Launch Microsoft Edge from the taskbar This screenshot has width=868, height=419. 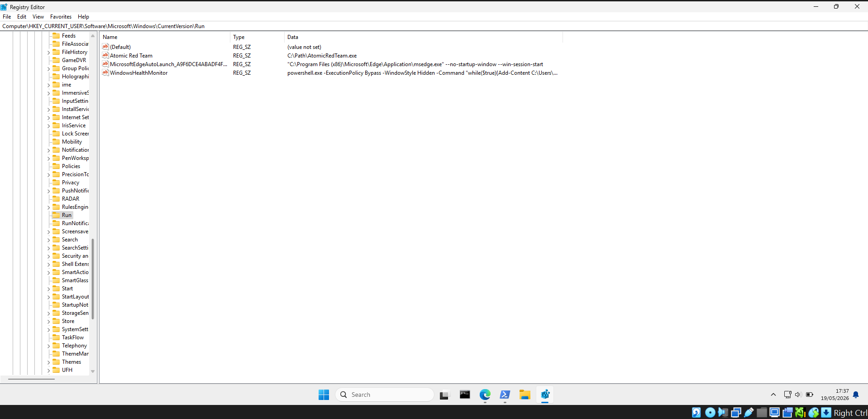click(485, 395)
